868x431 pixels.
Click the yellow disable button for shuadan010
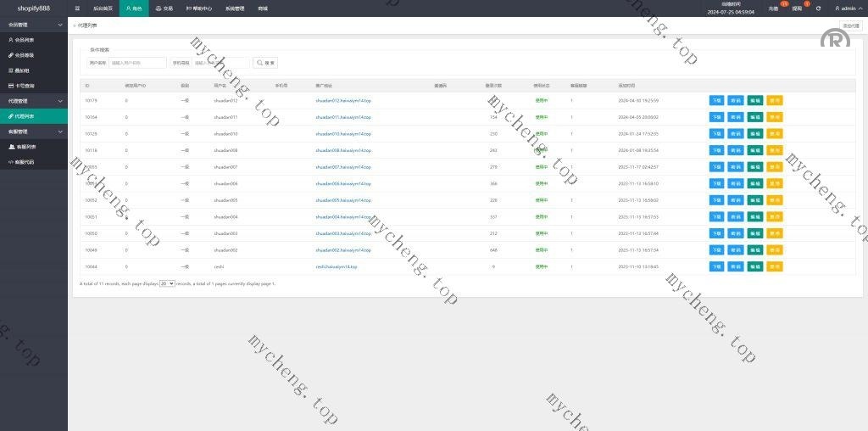tap(775, 134)
